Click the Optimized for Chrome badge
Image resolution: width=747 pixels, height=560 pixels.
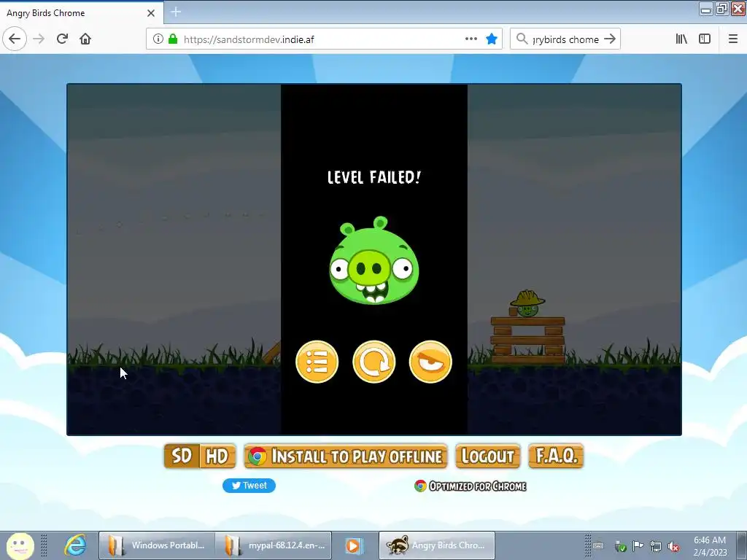pos(471,486)
